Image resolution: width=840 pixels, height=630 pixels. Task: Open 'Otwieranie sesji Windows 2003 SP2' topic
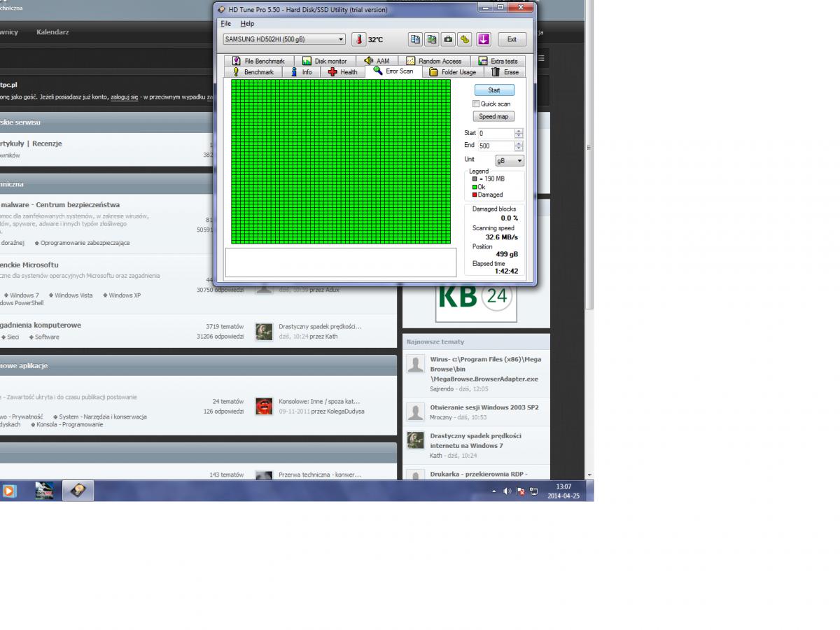[x=484, y=407]
